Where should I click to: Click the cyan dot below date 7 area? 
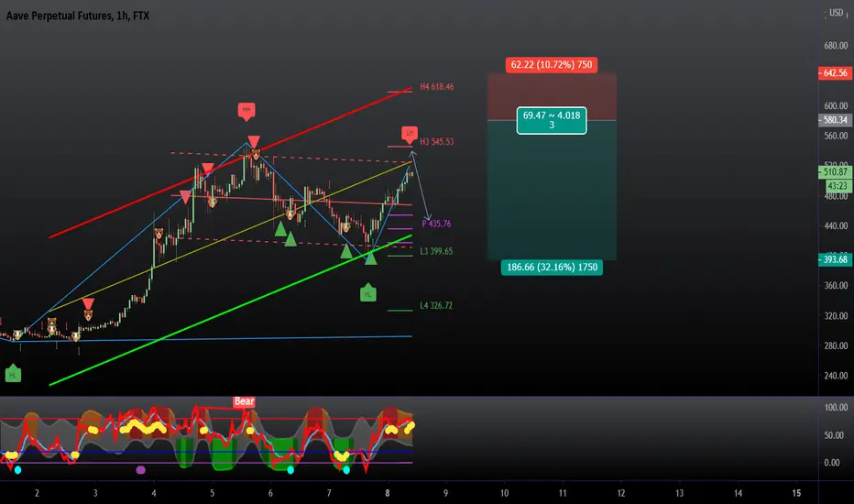pos(346,470)
